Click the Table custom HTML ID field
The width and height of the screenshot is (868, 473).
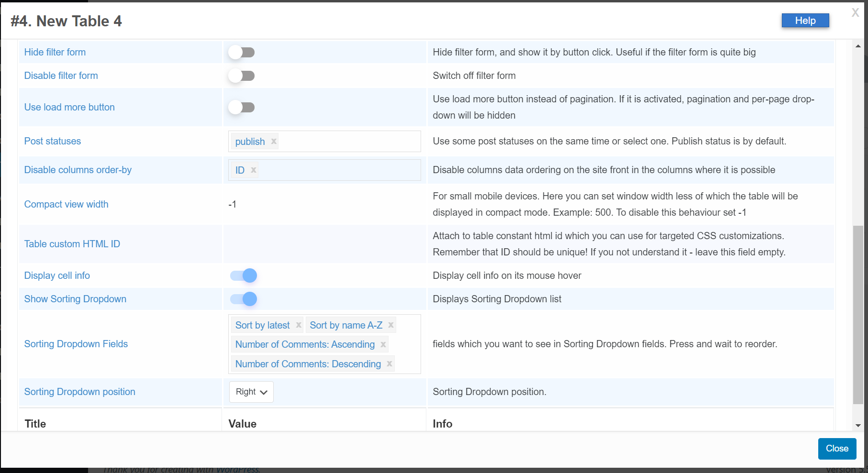(x=324, y=244)
